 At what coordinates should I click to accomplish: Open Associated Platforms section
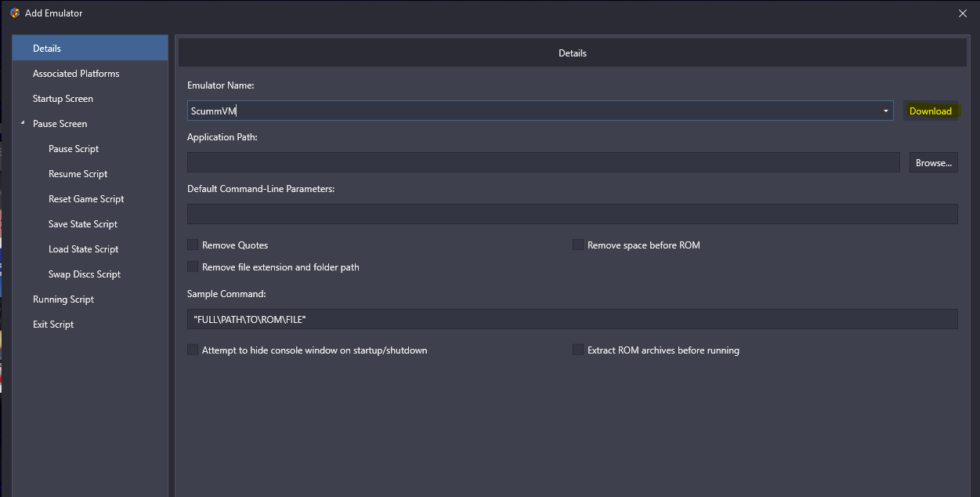tap(76, 74)
